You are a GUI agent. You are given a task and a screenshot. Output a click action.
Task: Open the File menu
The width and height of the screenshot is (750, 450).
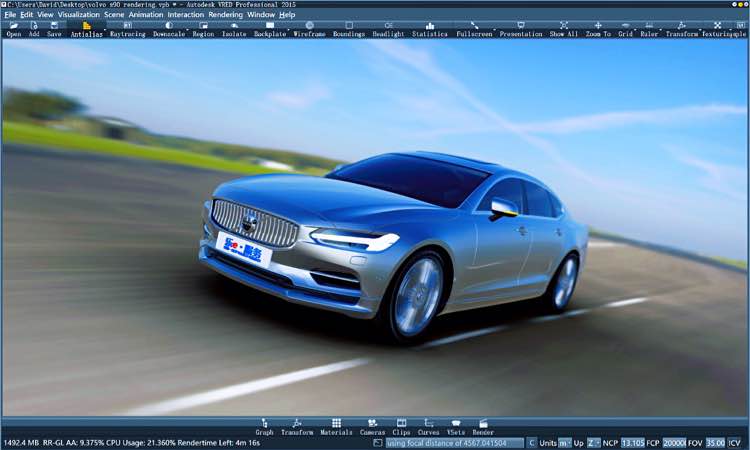pyautogui.click(x=10, y=15)
